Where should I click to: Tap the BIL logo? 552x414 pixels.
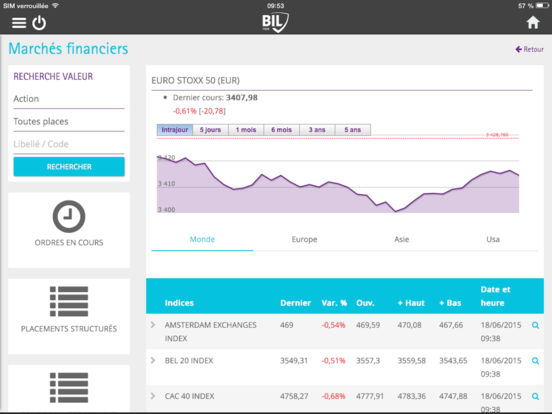[275, 22]
